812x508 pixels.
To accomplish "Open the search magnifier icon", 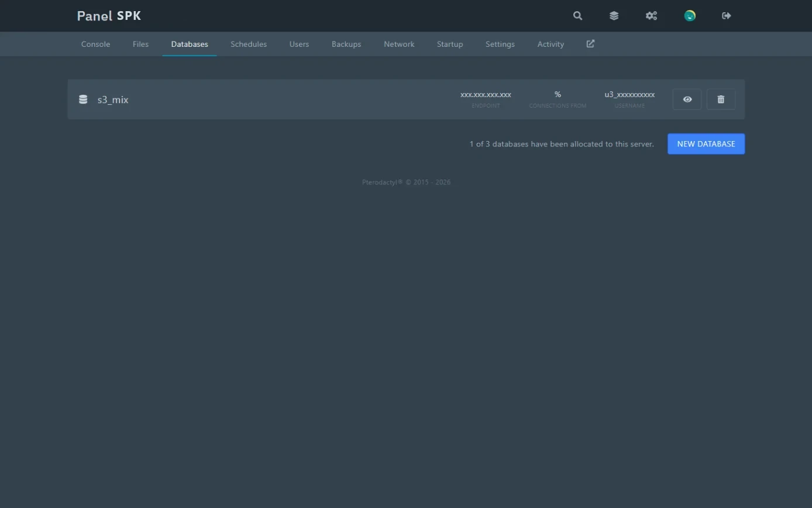I will (x=577, y=16).
